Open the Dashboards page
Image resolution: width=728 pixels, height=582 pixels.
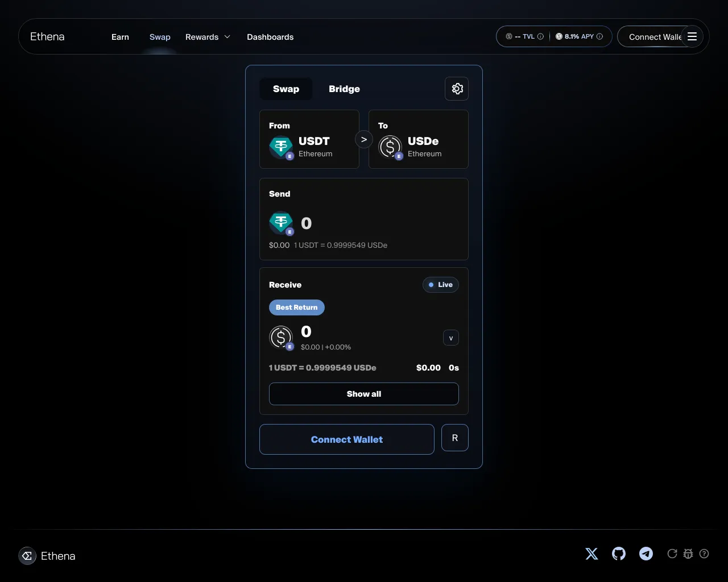[270, 37]
